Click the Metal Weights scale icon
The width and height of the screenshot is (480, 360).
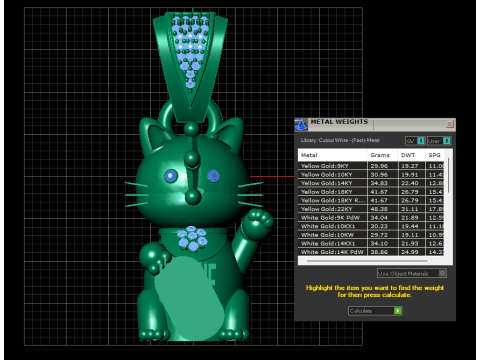click(301, 125)
